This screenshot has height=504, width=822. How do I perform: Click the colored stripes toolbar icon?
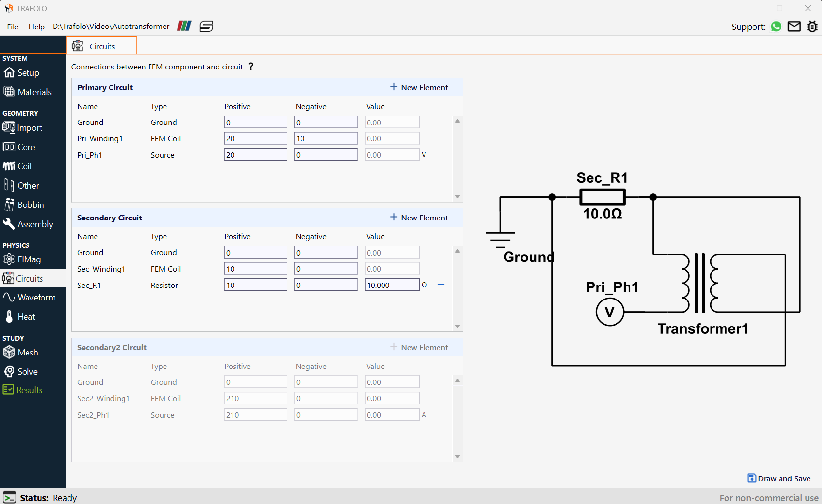[184, 26]
